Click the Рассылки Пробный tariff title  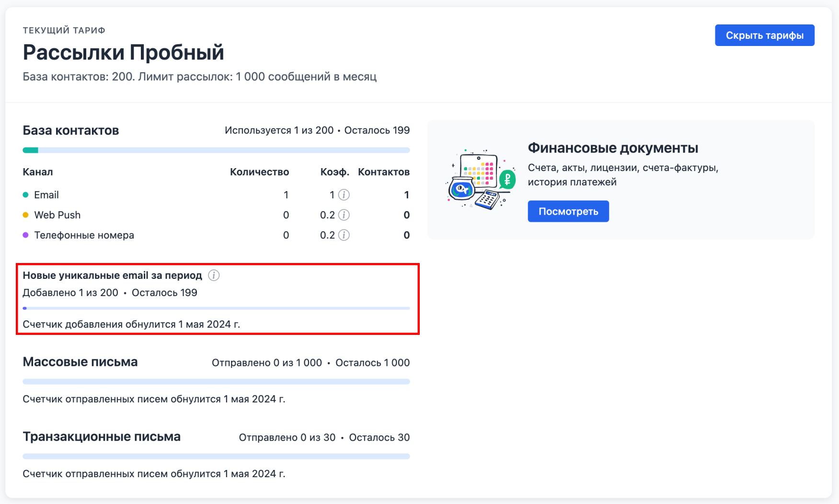point(123,52)
